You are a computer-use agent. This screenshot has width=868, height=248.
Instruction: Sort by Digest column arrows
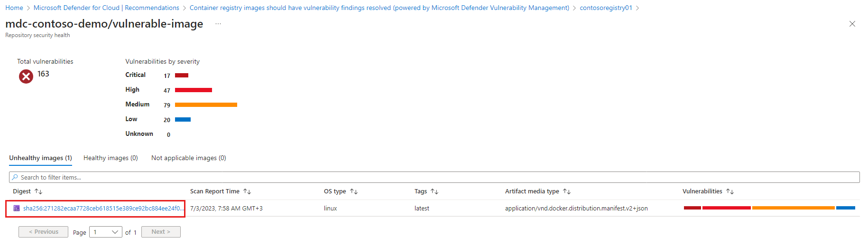38,191
